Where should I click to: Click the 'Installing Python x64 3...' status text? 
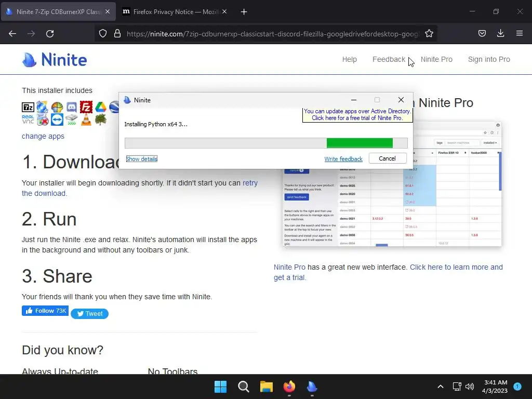coord(156,124)
